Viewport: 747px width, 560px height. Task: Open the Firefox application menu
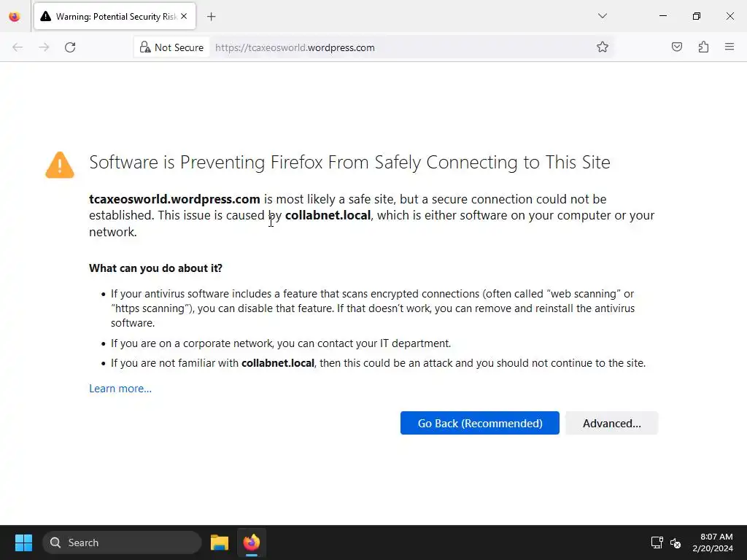pyautogui.click(x=729, y=47)
